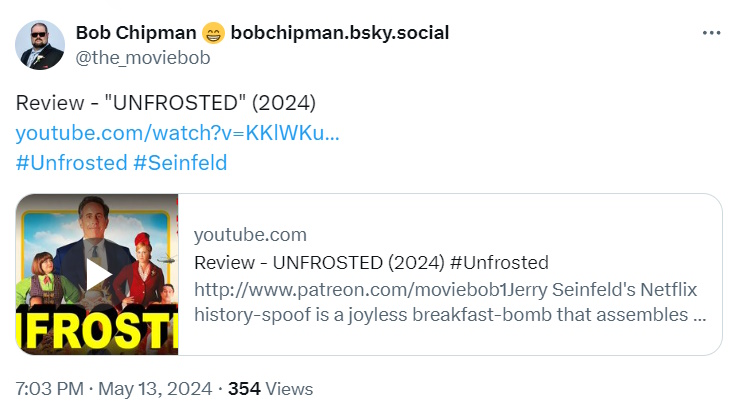This screenshot has height=411, width=737.
Task: Click the bobchipman.bsky.social name text
Action: pos(339,33)
